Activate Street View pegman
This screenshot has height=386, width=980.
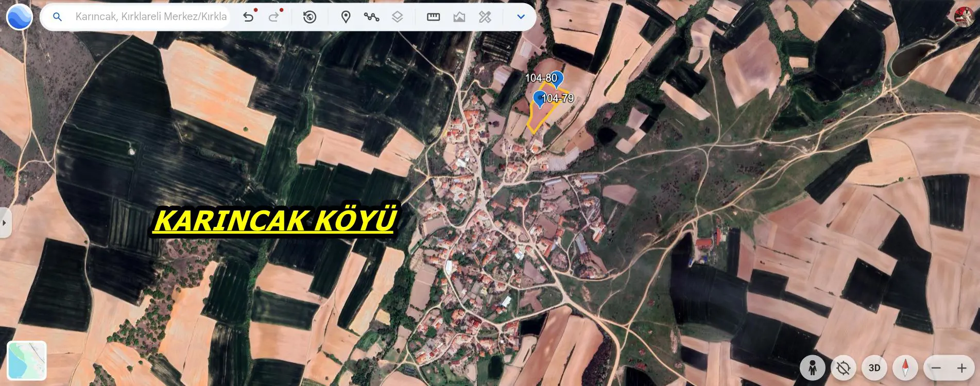click(813, 368)
